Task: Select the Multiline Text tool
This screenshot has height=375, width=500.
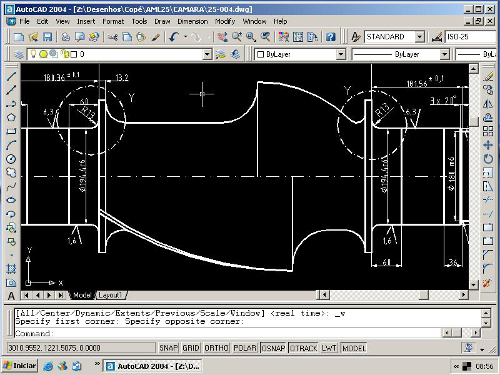Action: (x=11, y=296)
